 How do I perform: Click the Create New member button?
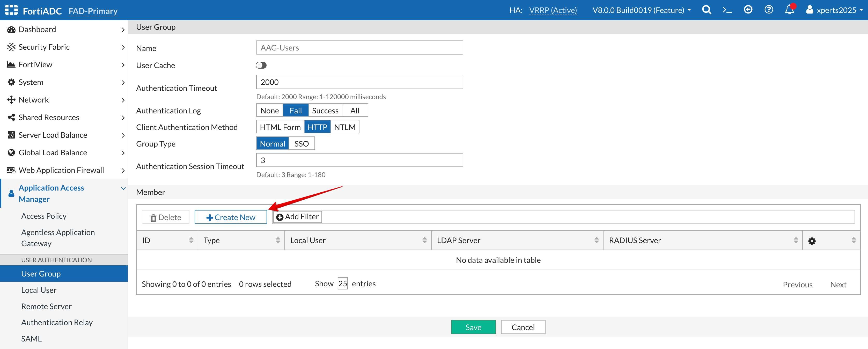click(x=231, y=217)
